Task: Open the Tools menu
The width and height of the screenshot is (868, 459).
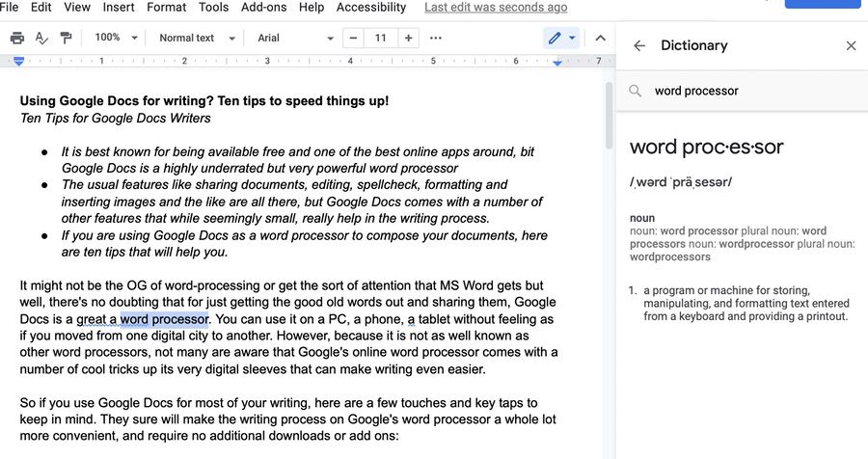Action: (213, 7)
